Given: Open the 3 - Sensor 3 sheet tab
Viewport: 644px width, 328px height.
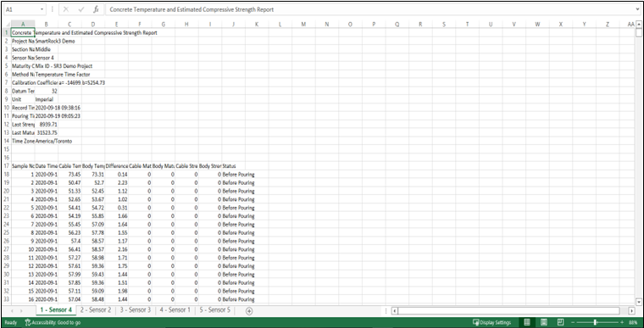Looking at the screenshot, I should click(x=136, y=310).
